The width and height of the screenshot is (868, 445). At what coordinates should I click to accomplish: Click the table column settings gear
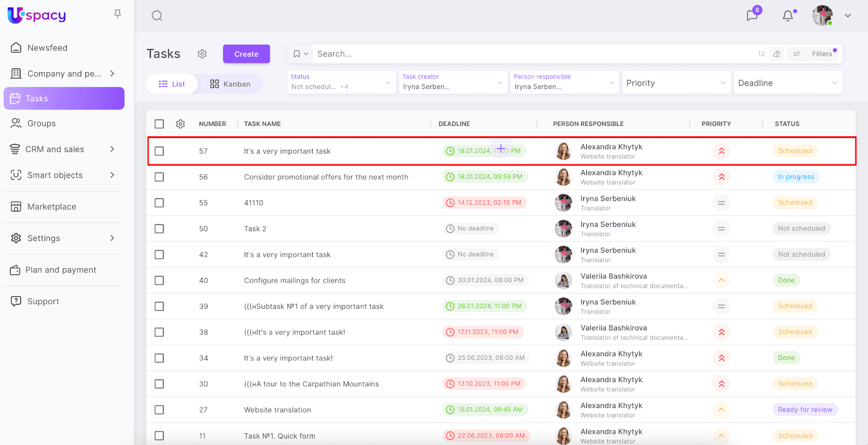181,124
